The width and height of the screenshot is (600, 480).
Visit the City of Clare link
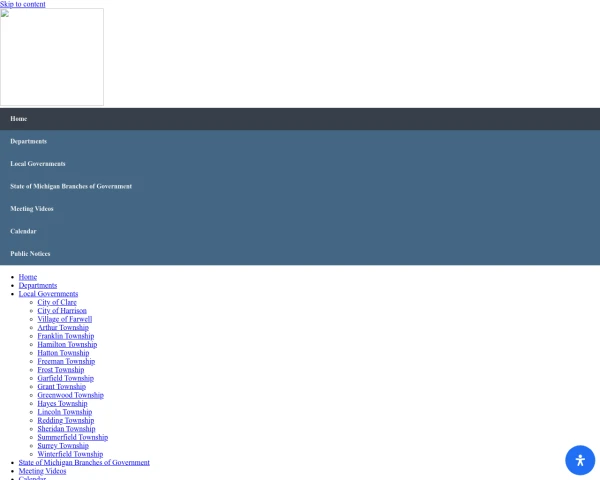point(57,302)
